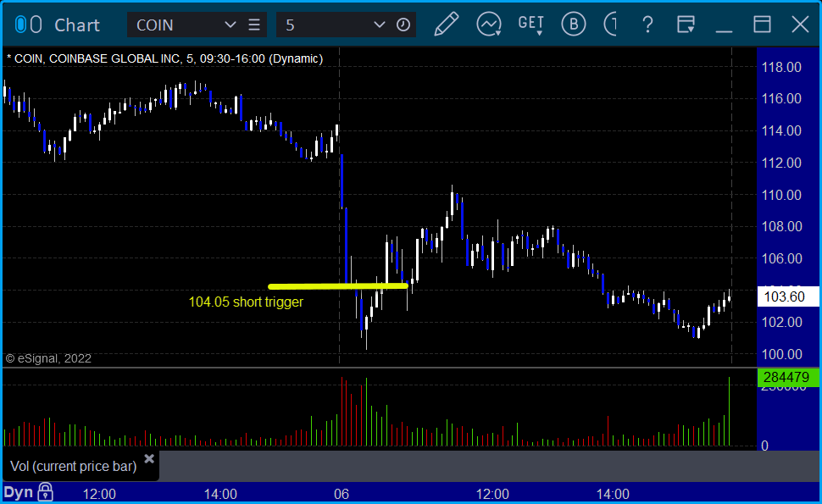Click the Dyn label in the time bar
The height and width of the screenshot is (504, 822).
point(19,492)
